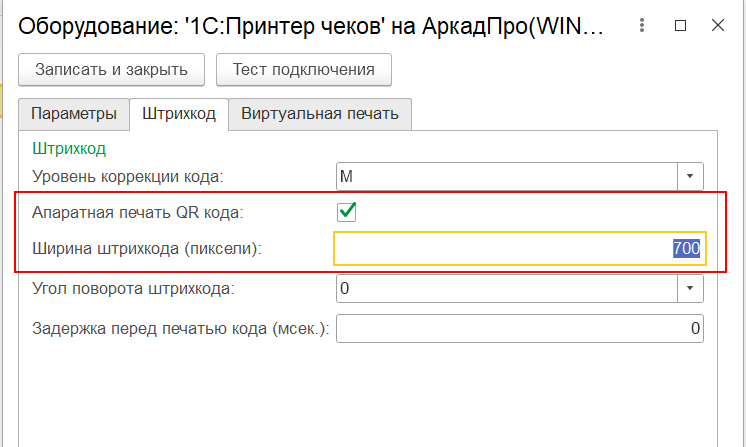746x447 pixels.
Task: Click the 'Ширина штрихкода (пиксели)' label
Action: pyautogui.click(x=146, y=248)
